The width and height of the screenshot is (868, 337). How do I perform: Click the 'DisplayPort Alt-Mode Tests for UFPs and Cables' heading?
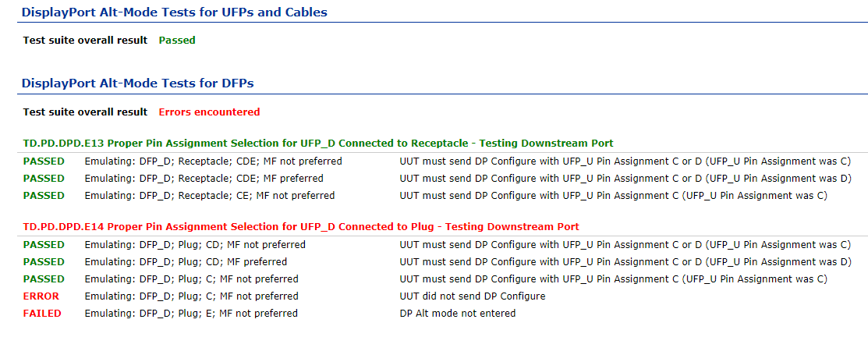(x=175, y=12)
